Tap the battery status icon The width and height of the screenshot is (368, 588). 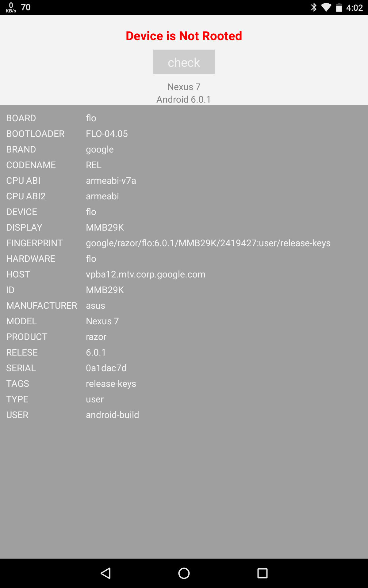coord(339,7)
